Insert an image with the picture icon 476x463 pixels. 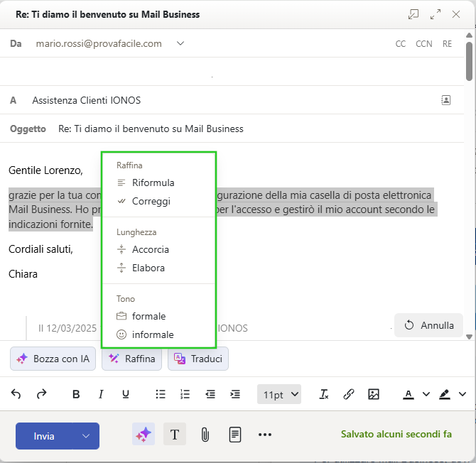click(x=374, y=394)
